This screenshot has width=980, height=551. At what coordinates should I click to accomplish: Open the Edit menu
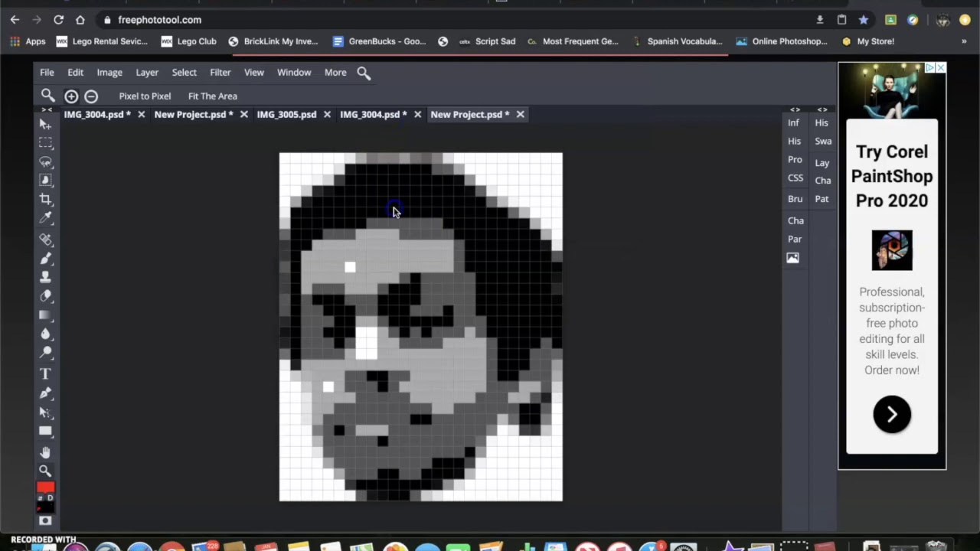75,72
